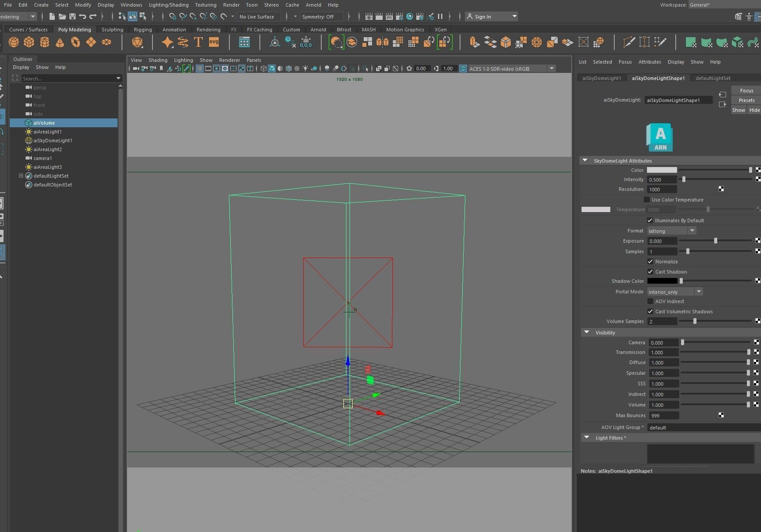Click the AOV Light Group field
Viewport: 761px width, 532px height.
[704, 428]
